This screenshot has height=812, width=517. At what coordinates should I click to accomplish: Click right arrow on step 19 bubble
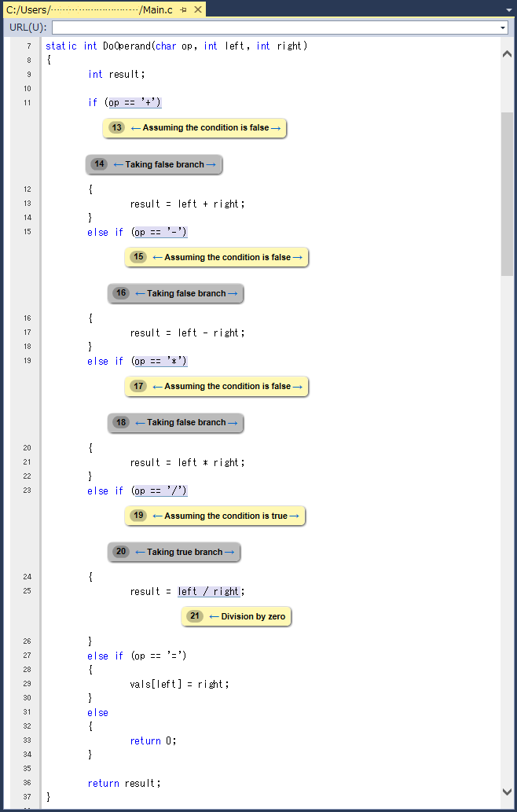pyautogui.click(x=294, y=516)
